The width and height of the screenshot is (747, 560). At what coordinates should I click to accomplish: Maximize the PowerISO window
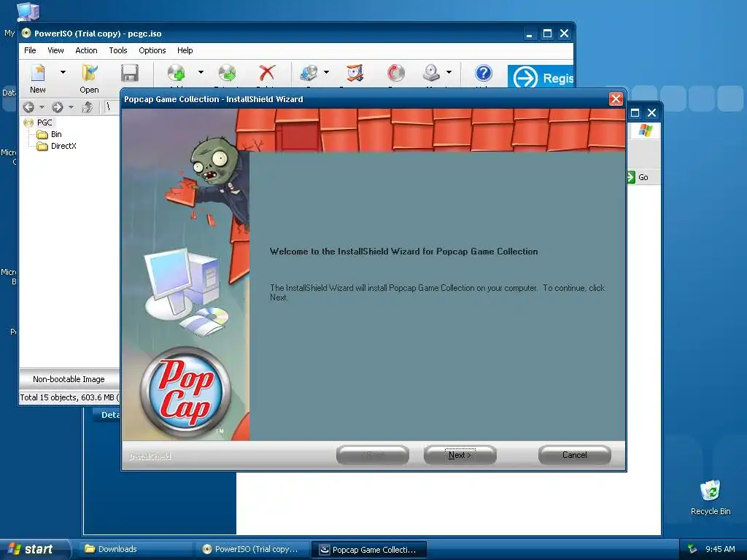coord(547,34)
